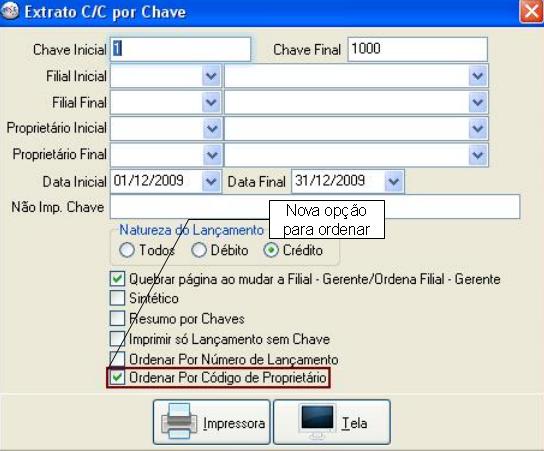Open the Proprietário Inicial code dropdown
Screen dimensions: 544x451
tap(211, 128)
